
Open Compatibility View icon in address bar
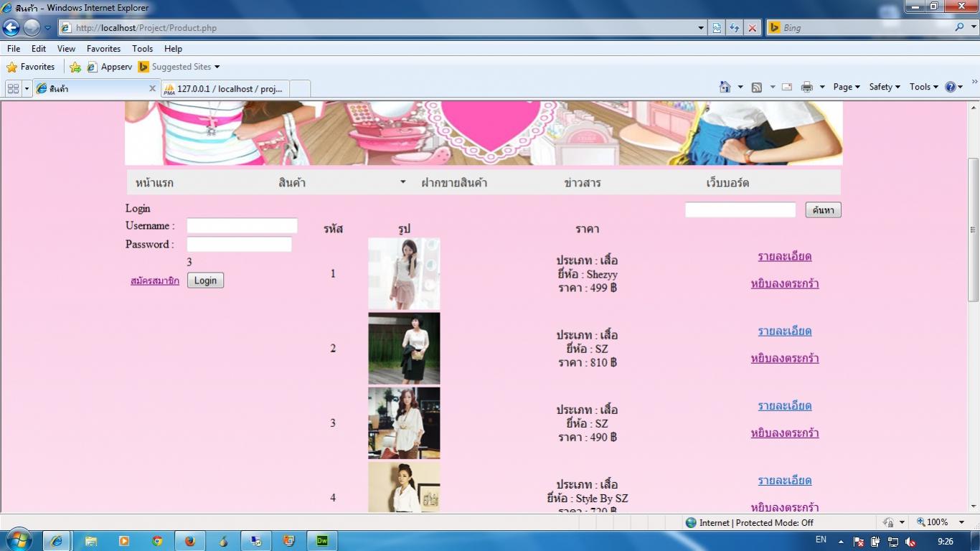(717, 28)
